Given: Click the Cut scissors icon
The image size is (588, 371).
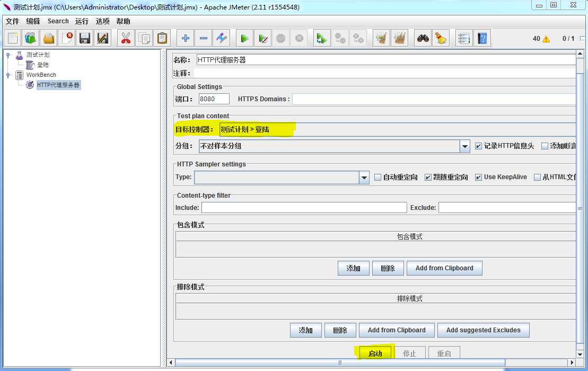Looking at the screenshot, I should tap(126, 38).
